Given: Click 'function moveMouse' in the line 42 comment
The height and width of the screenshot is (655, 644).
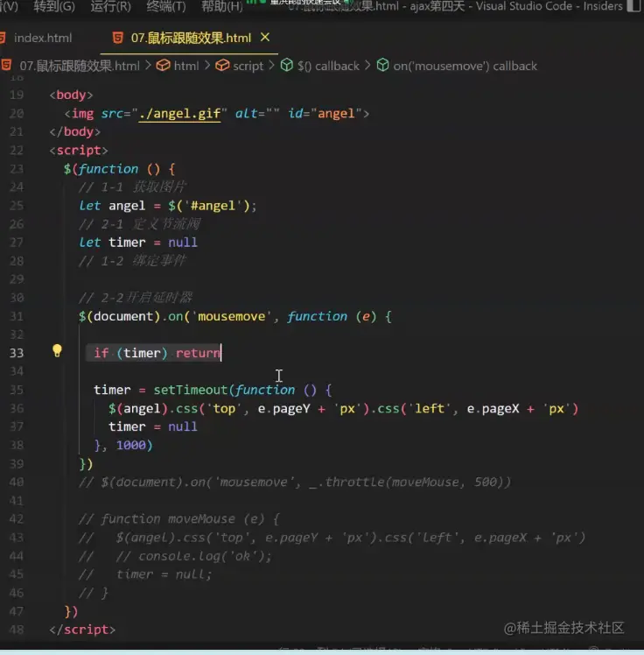Looking at the screenshot, I should point(168,519).
